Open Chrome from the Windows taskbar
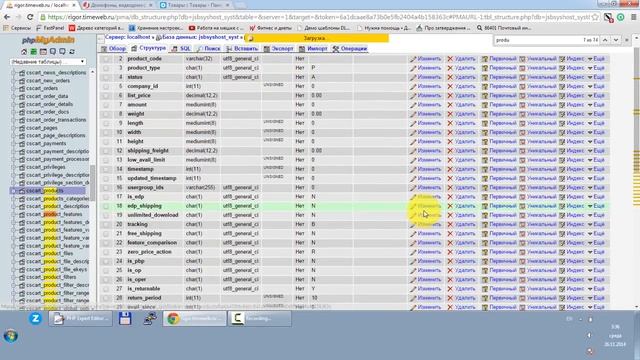The width and height of the screenshot is (640, 360). pyautogui.click(x=195, y=319)
